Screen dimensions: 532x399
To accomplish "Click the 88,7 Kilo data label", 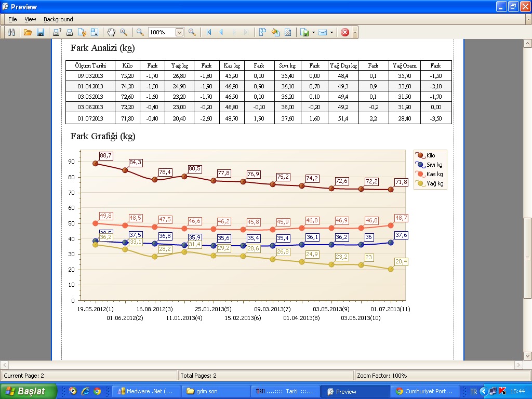I will (106, 156).
